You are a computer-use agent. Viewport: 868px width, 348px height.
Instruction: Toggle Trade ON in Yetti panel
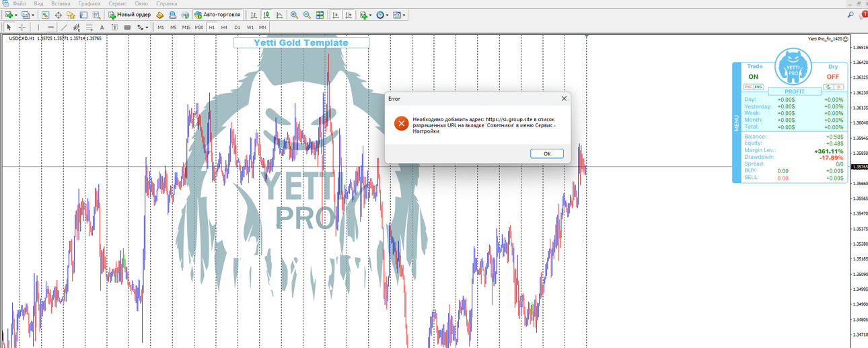(753, 77)
